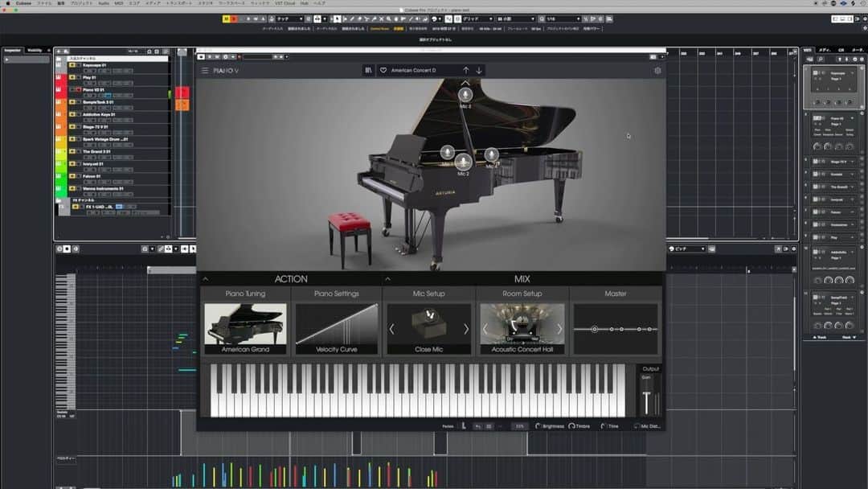Click the undo arrow in Piano V footer
Viewport: 868px width, 489px height.
coord(477,426)
